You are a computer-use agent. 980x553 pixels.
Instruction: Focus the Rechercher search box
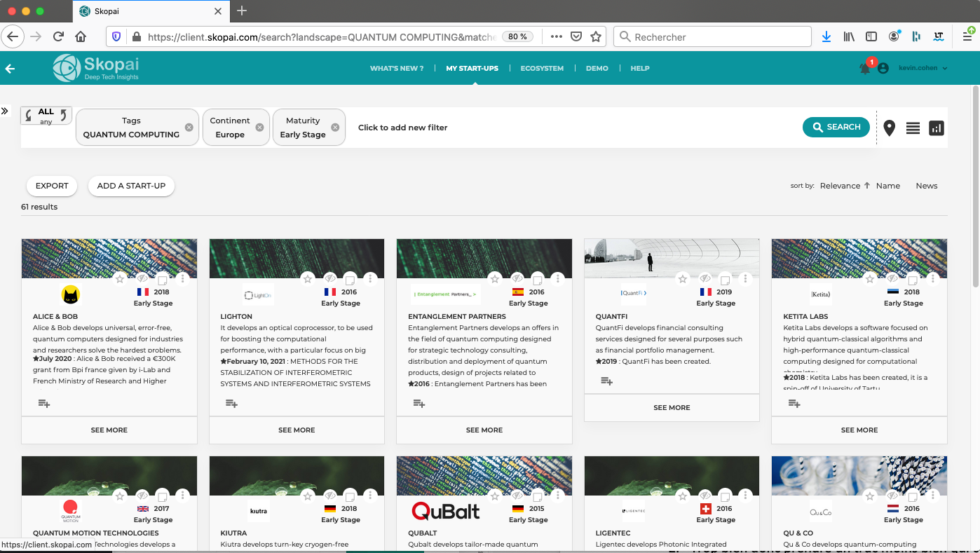[712, 36]
